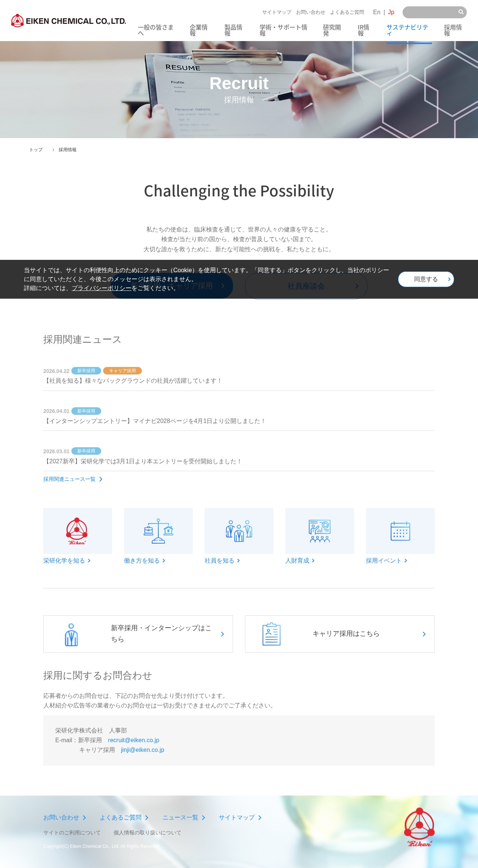Open header サイトマップ link
This screenshot has width=478, height=868.
click(277, 12)
